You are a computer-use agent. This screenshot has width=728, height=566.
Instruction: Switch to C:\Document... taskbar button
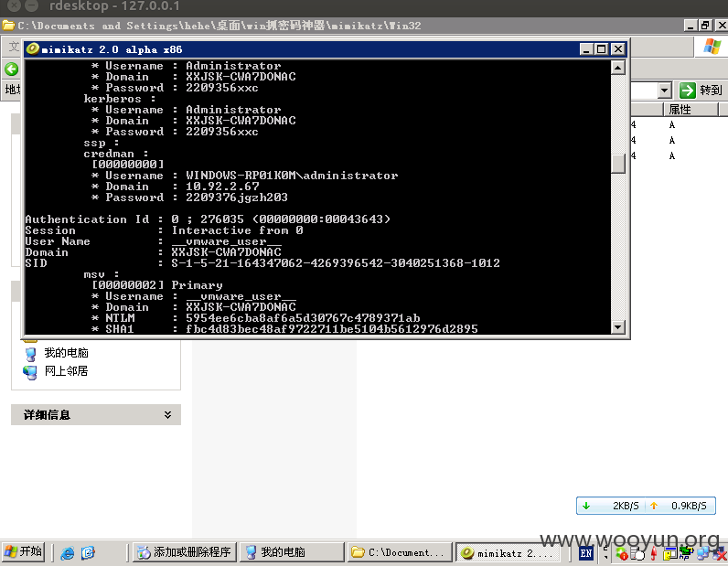[x=400, y=552]
